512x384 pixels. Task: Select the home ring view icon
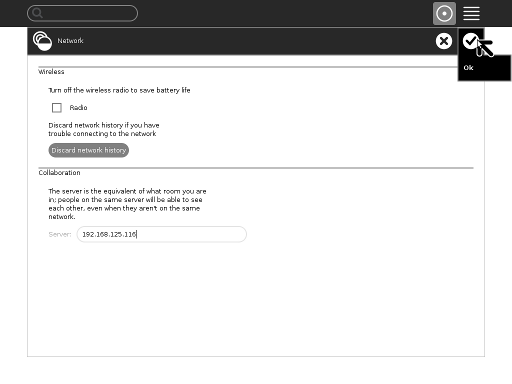click(x=444, y=13)
